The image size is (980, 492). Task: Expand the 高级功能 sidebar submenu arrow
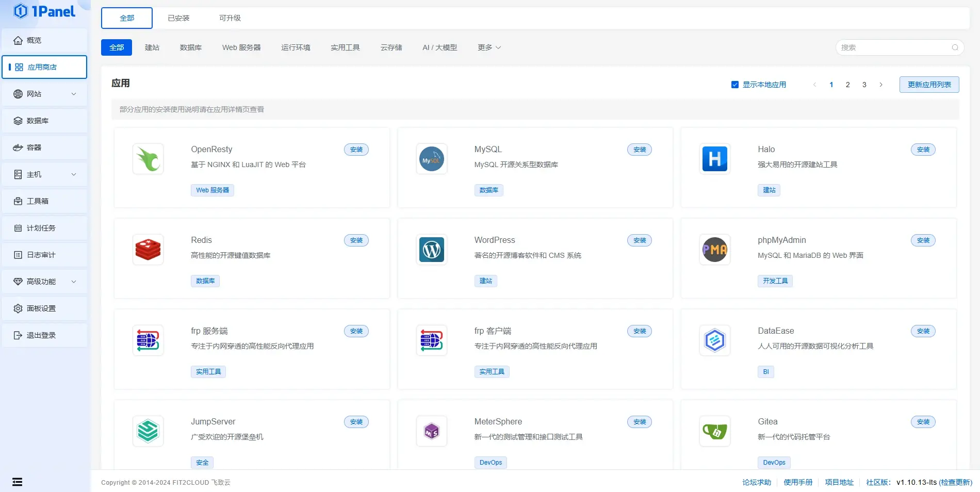tap(74, 282)
